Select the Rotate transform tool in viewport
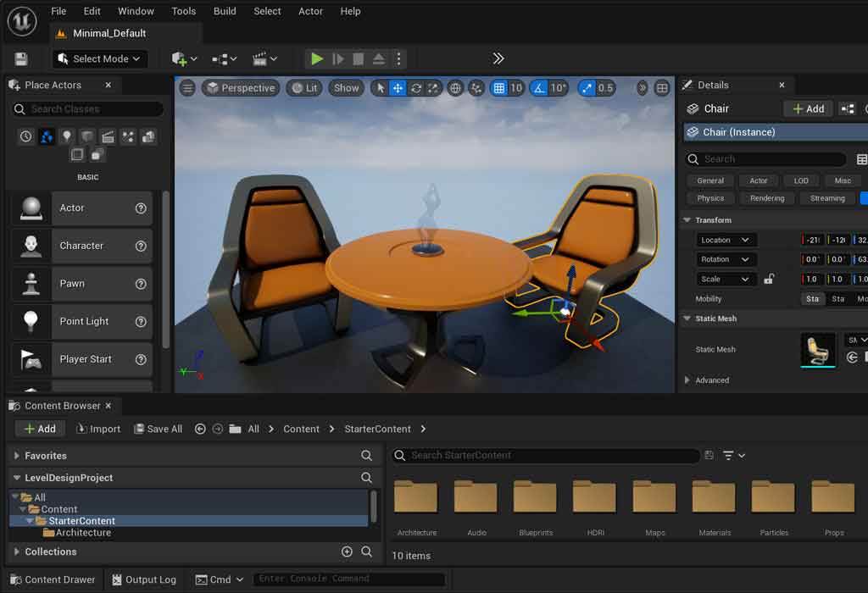Image resolution: width=868 pixels, height=593 pixels. point(415,88)
